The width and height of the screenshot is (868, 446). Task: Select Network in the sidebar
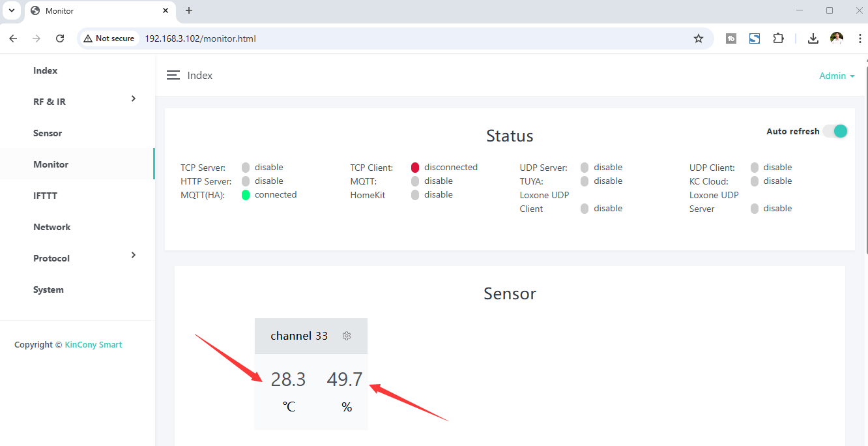click(52, 227)
